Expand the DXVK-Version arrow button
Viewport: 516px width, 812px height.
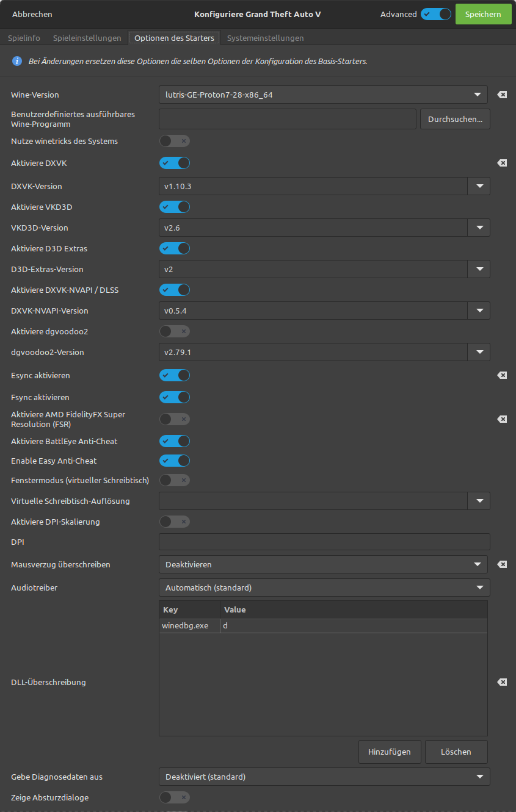pos(479,186)
